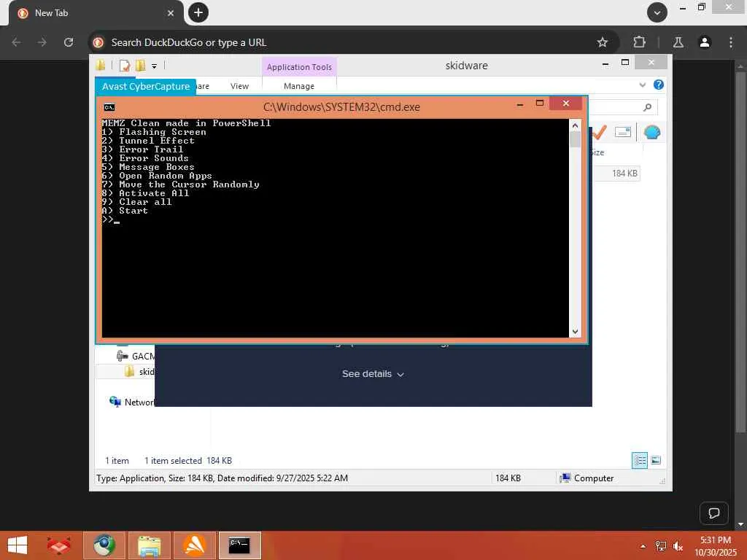Click the '1 item selected 184 KB' status text

(x=188, y=461)
